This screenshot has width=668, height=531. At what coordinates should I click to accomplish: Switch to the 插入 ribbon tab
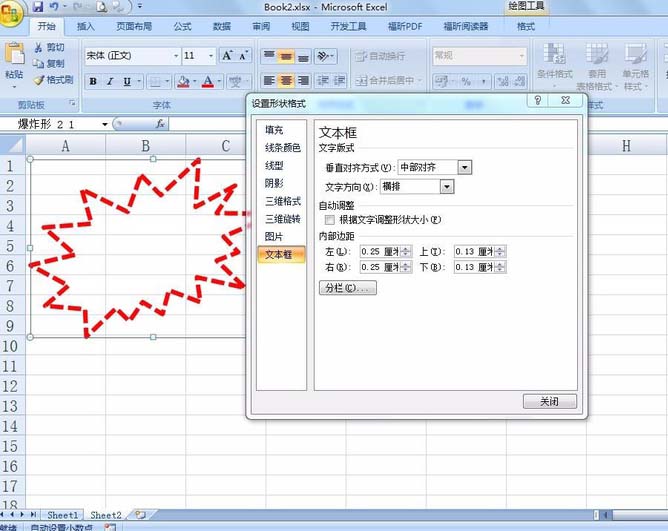[86, 26]
